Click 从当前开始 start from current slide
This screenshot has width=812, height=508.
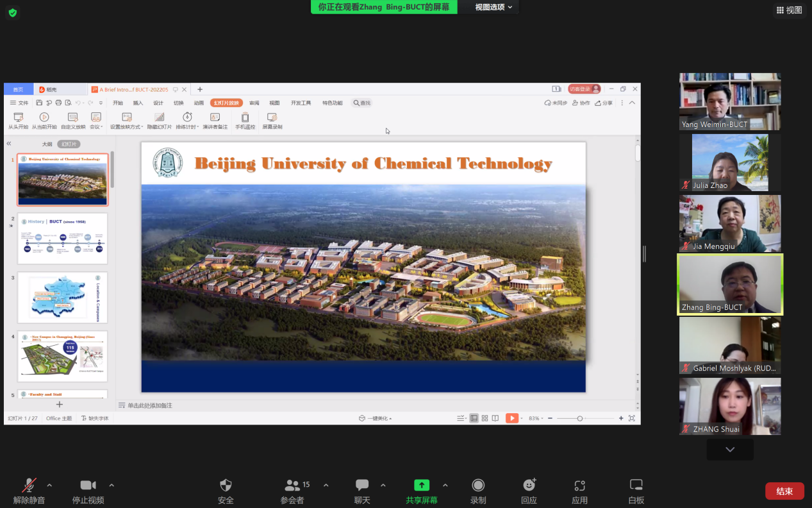tap(44, 121)
